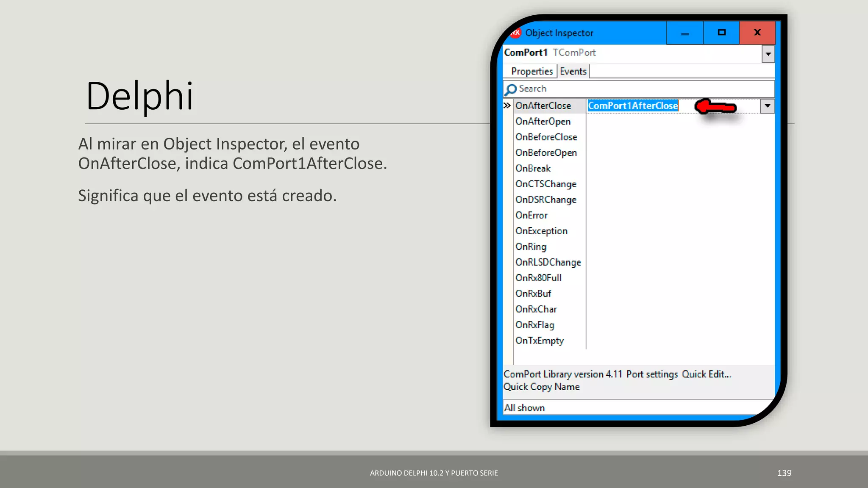Open the Quick Edit... link
This screenshot has height=488, width=868.
pyautogui.click(x=707, y=374)
